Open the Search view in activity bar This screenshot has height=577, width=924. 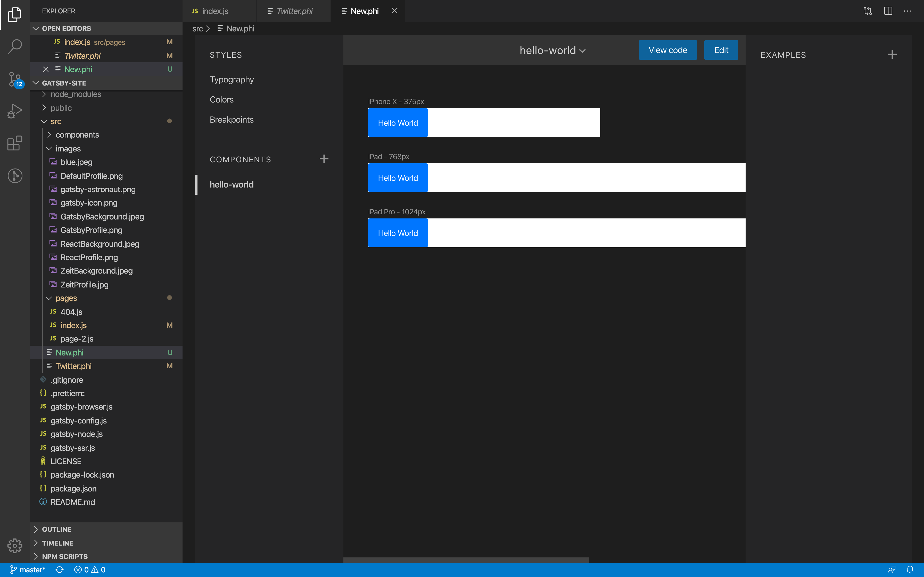15,47
